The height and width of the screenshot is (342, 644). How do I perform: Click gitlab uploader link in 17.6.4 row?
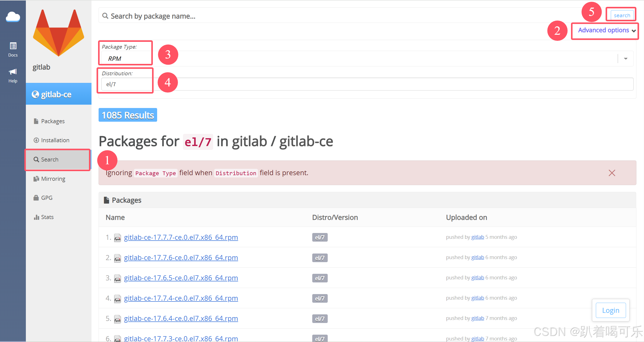click(477, 318)
